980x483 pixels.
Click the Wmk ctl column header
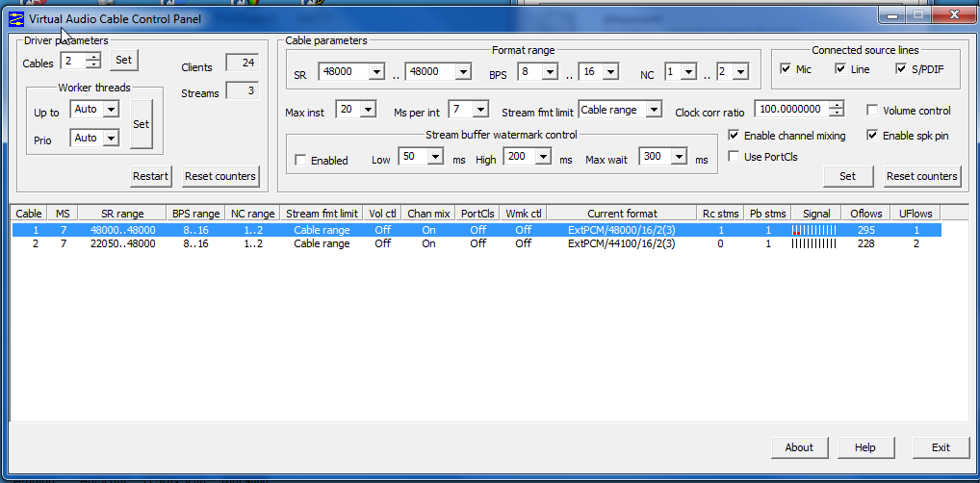tap(524, 214)
